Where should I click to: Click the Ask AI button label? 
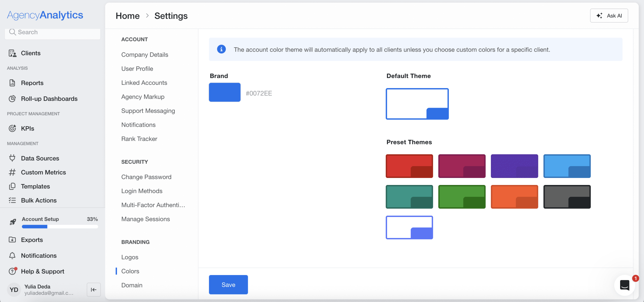614,16
